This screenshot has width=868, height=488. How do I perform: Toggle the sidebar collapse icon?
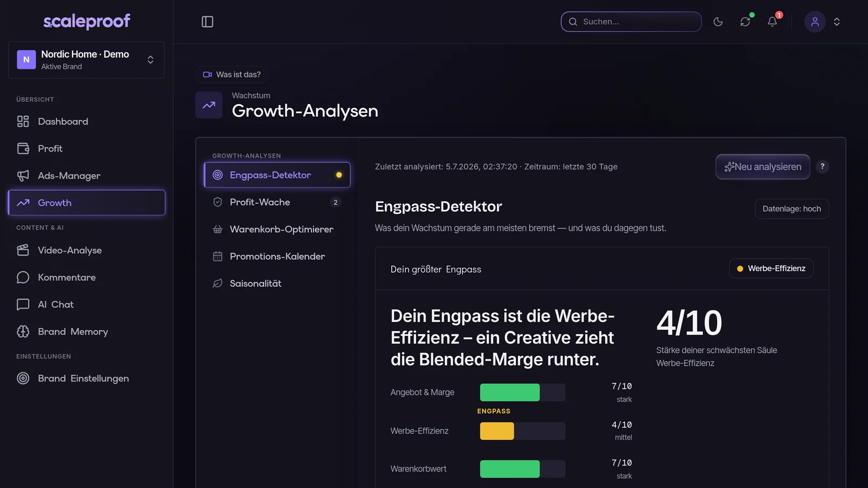[207, 22]
